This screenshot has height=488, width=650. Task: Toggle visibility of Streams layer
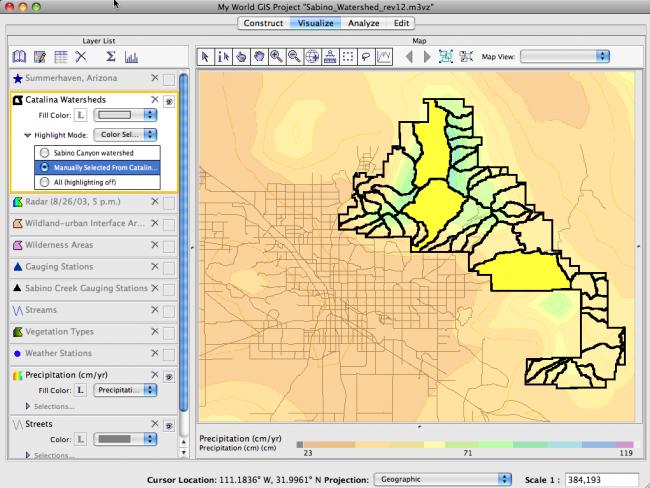169,311
